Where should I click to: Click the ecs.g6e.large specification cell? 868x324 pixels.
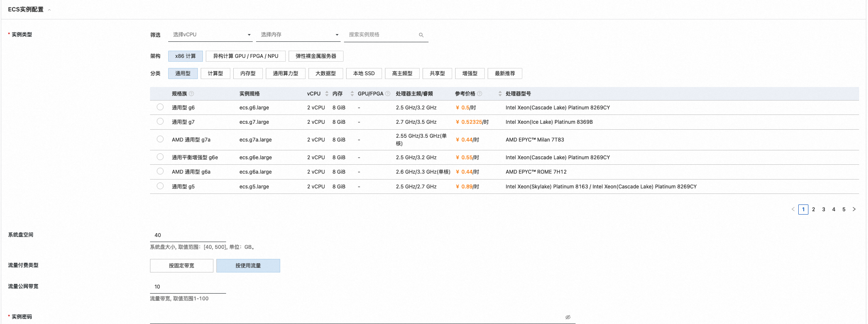pos(256,158)
